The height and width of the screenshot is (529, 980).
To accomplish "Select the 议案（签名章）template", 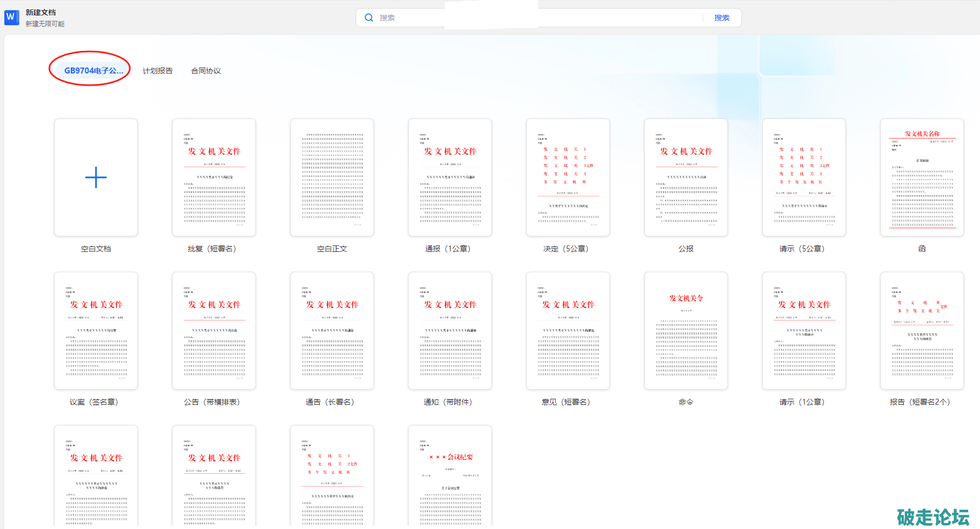I will tap(96, 331).
